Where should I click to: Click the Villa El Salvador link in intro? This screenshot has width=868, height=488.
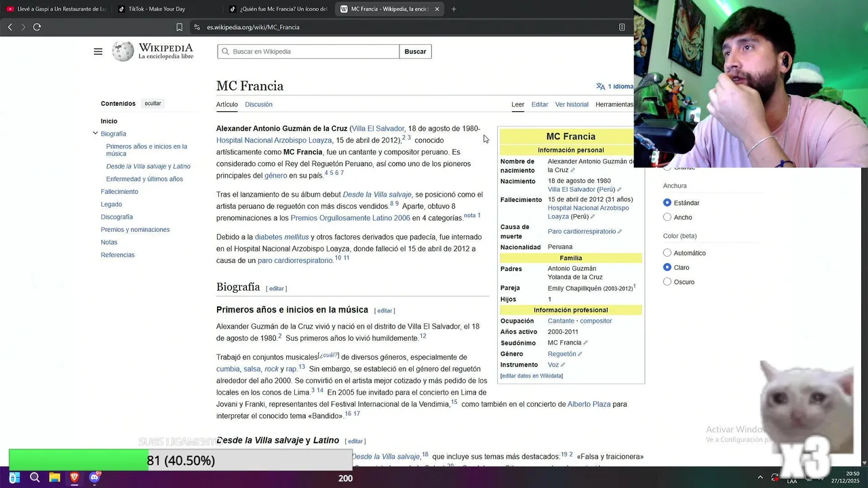[378, 129]
